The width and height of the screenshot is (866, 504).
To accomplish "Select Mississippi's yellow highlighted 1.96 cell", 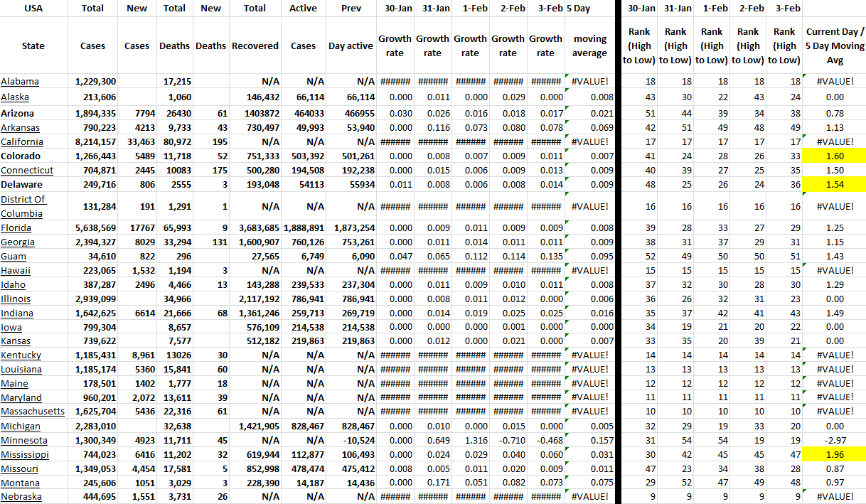I will tap(835, 455).
